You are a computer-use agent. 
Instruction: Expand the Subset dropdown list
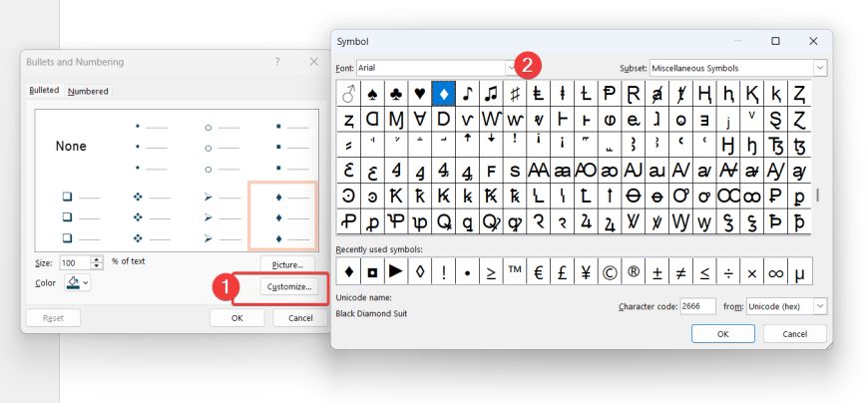coord(820,68)
